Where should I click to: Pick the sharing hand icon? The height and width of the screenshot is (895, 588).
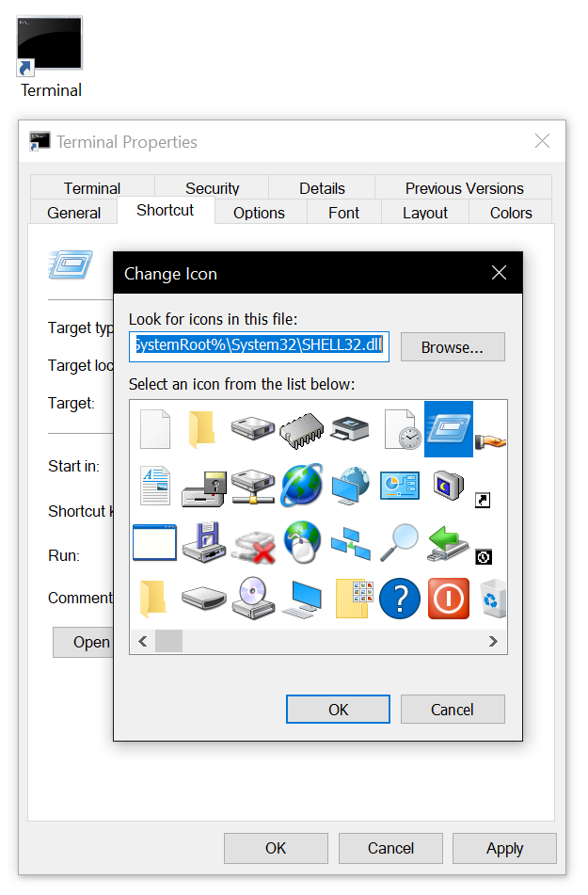pyautogui.click(x=492, y=440)
